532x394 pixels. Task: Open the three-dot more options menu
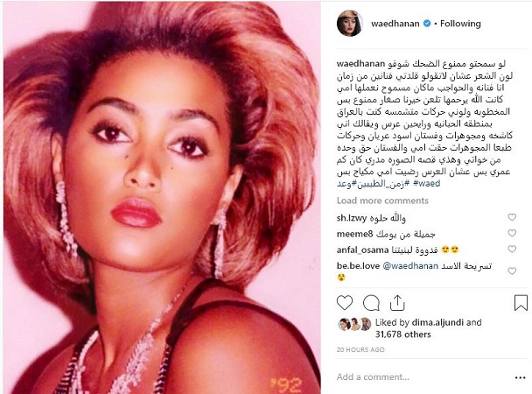[x=520, y=377]
